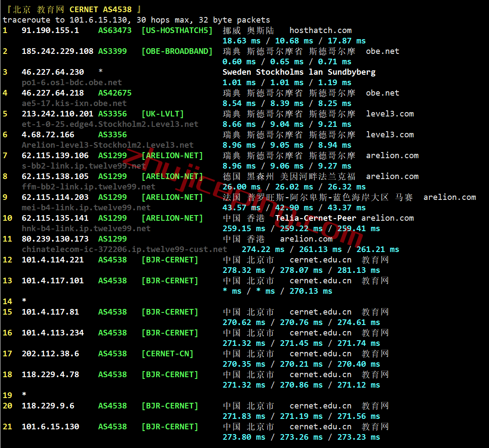Click the "traceroute to" command output line
The image size is (489, 448).
[x=136, y=20]
